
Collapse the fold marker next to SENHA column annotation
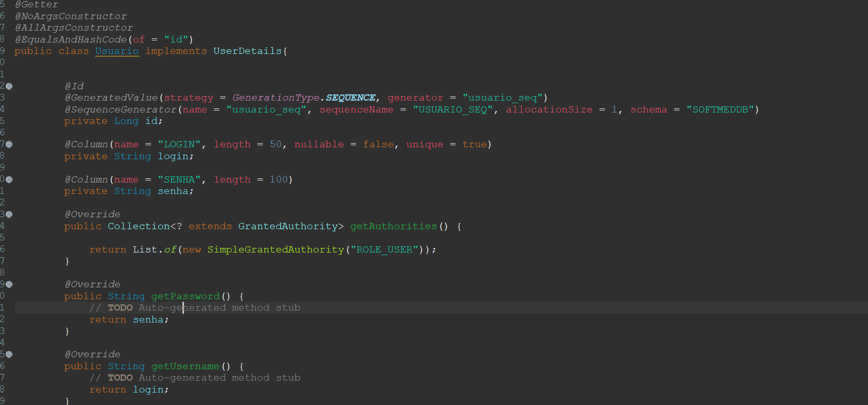[9, 179]
